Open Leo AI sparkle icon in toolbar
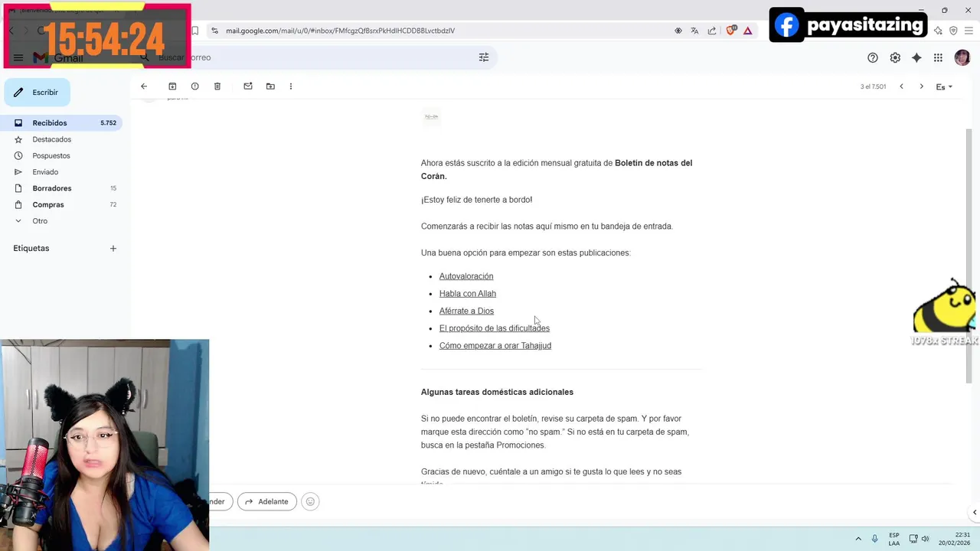980x551 pixels. (x=938, y=31)
